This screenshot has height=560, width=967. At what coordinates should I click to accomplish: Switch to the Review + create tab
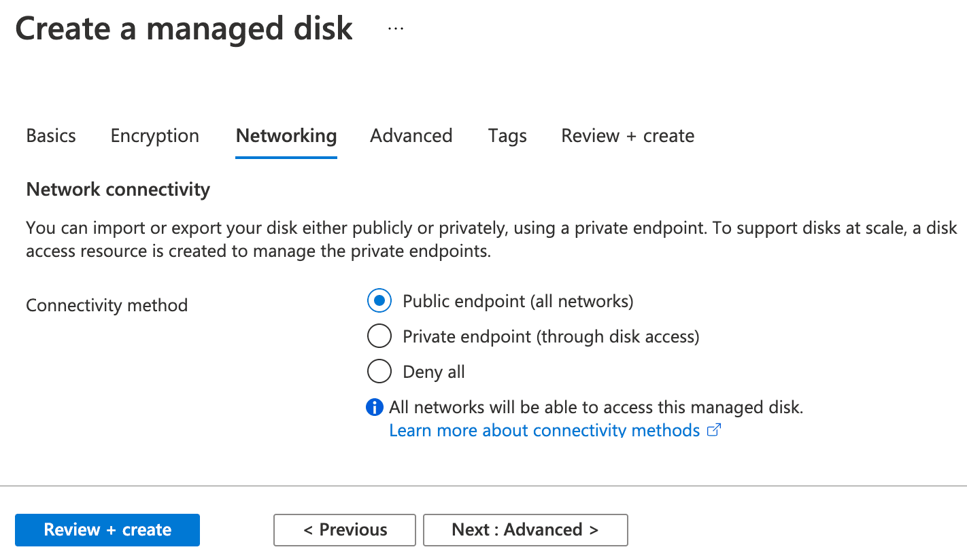tap(627, 135)
